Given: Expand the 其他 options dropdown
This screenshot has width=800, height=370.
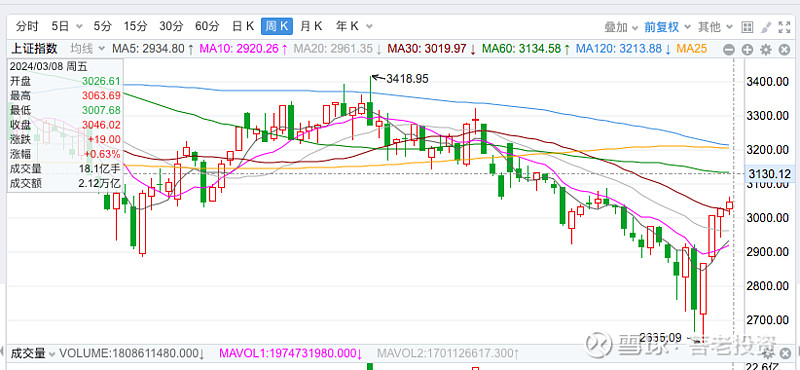Looking at the screenshot, I should [715, 27].
